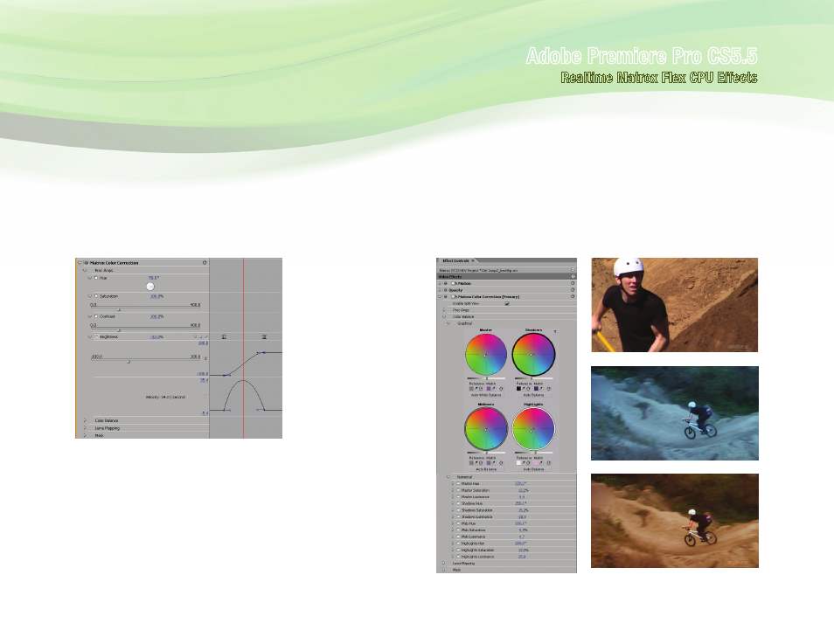Expand Color Balance in left panel
The width and height of the screenshot is (834, 644).
point(85,420)
